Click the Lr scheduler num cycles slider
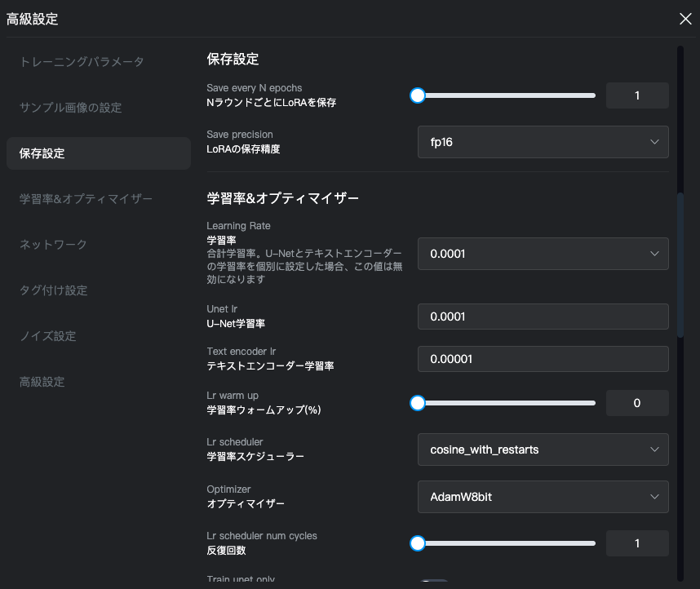Image resolution: width=700 pixels, height=589 pixels. tap(503, 543)
